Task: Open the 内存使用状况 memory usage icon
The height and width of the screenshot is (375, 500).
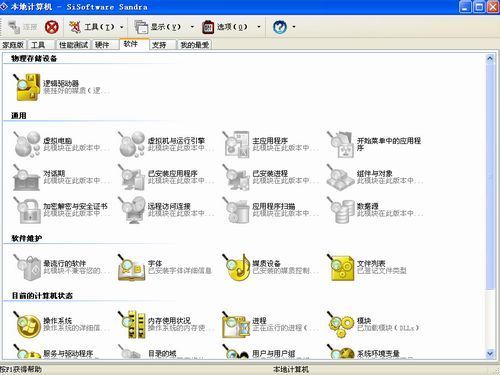Action: click(x=131, y=324)
